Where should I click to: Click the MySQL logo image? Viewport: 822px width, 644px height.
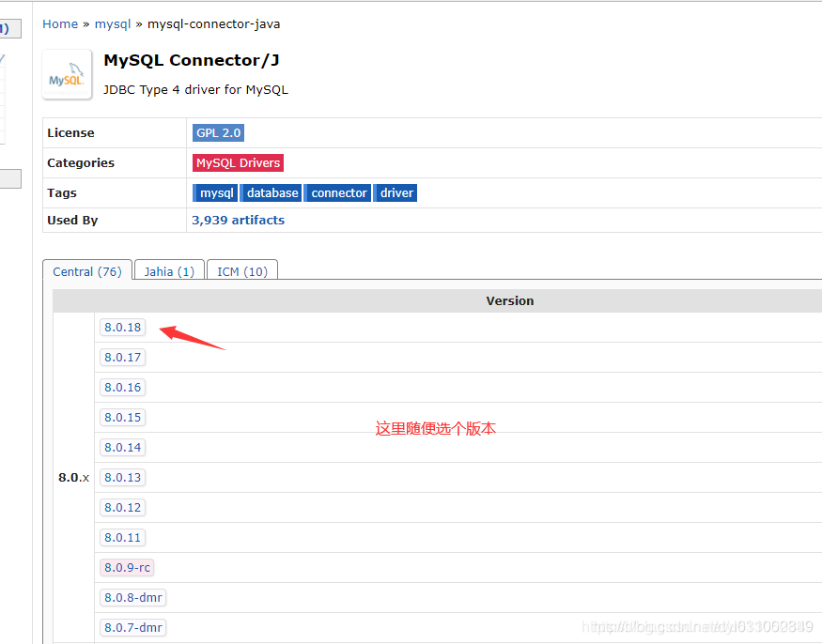(67, 74)
